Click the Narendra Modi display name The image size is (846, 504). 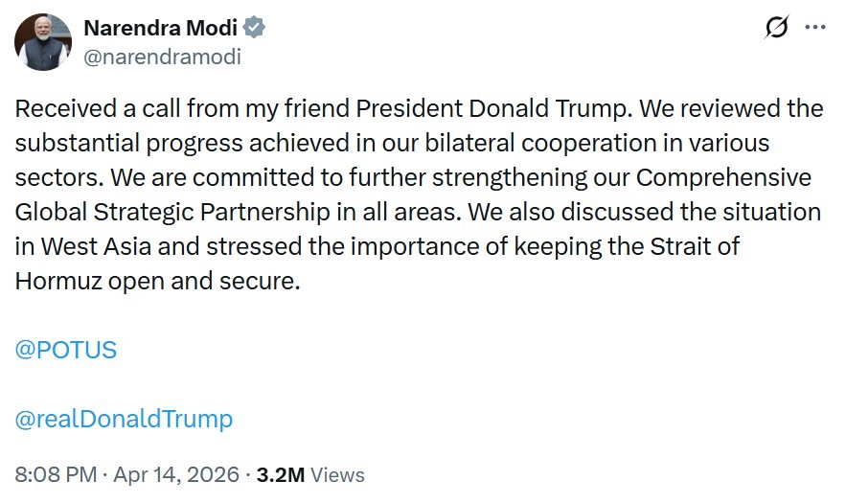(161, 28)
